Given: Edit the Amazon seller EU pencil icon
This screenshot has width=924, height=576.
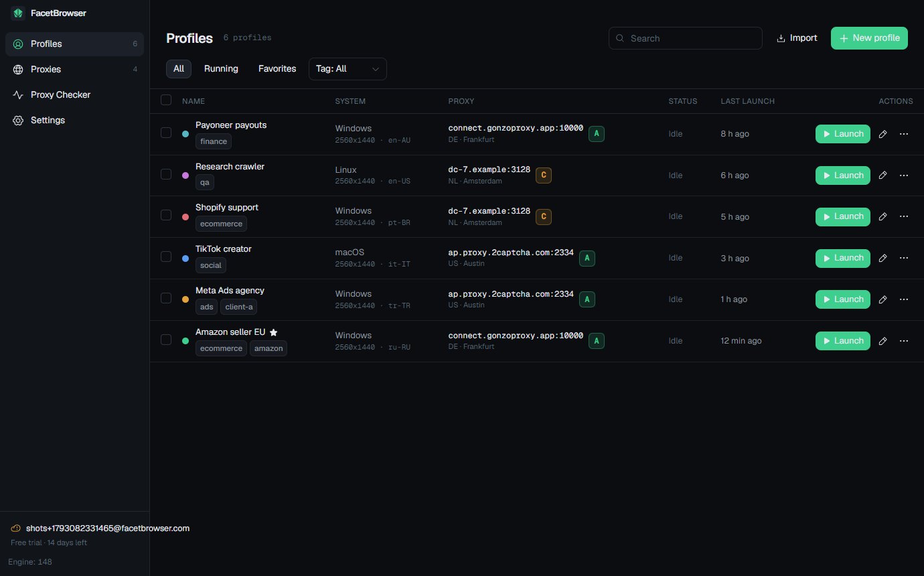Looking at the screenshot, I should tap(882, 341).
